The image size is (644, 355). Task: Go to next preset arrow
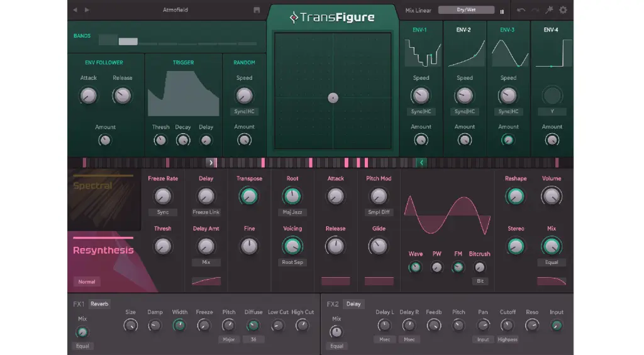pyautogui.click(x=87, y=10)
